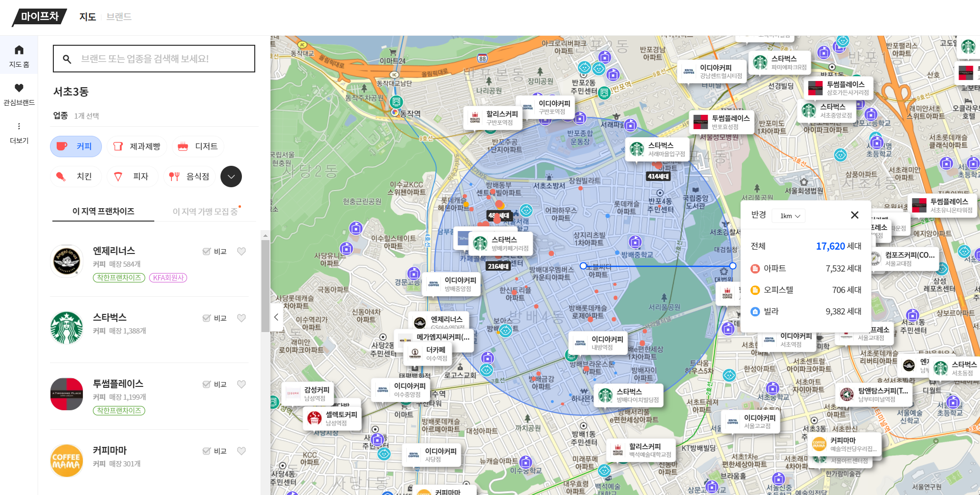
Task: Open 관심브랜드 heart in sidebar
Action: click(19, 94)
